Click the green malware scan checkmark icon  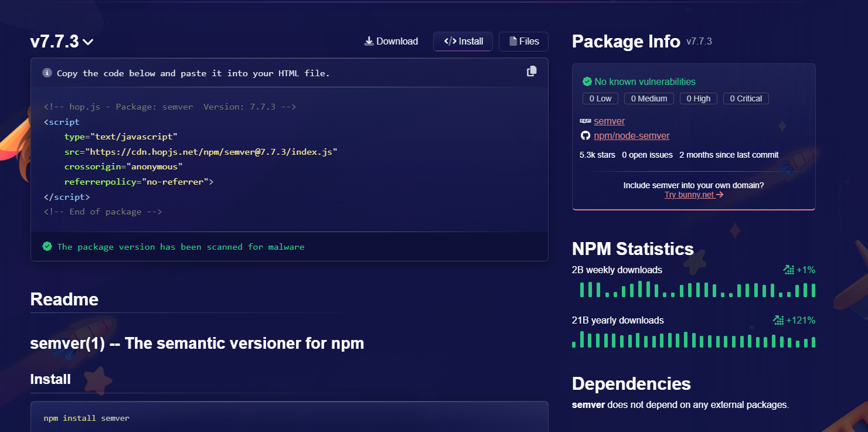point(47,247)
